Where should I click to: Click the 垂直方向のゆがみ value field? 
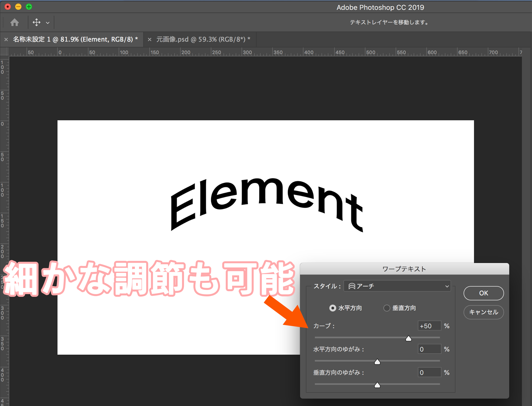429,372
